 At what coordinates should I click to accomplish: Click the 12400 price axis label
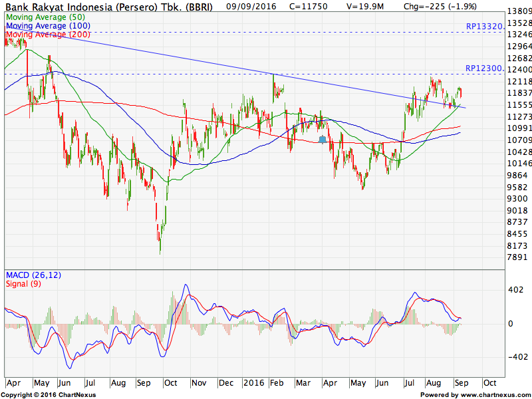(x=519, y=70)
